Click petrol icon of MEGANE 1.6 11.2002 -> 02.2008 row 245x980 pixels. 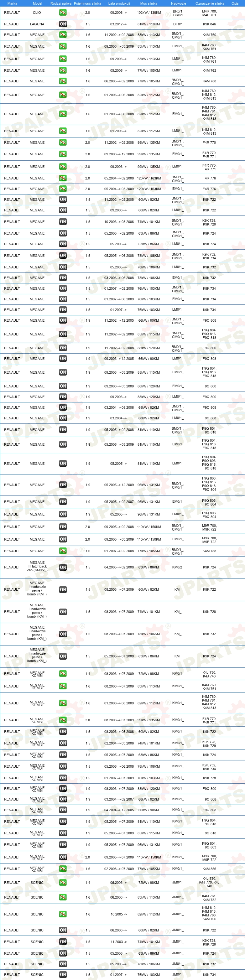63,35
